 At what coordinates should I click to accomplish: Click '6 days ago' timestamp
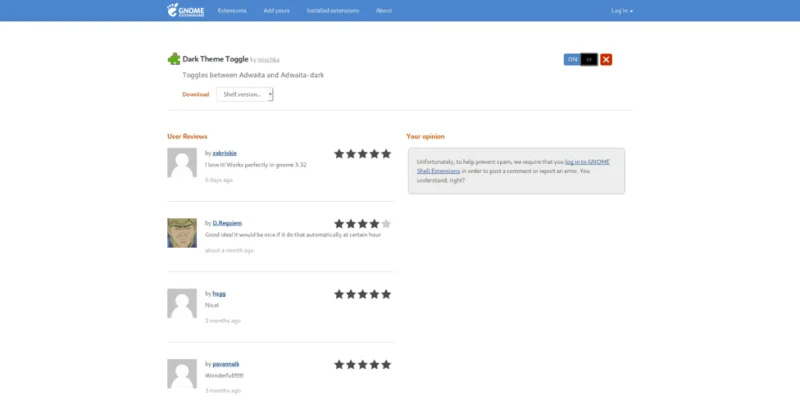pyautogui.click(x=219, y=180)
